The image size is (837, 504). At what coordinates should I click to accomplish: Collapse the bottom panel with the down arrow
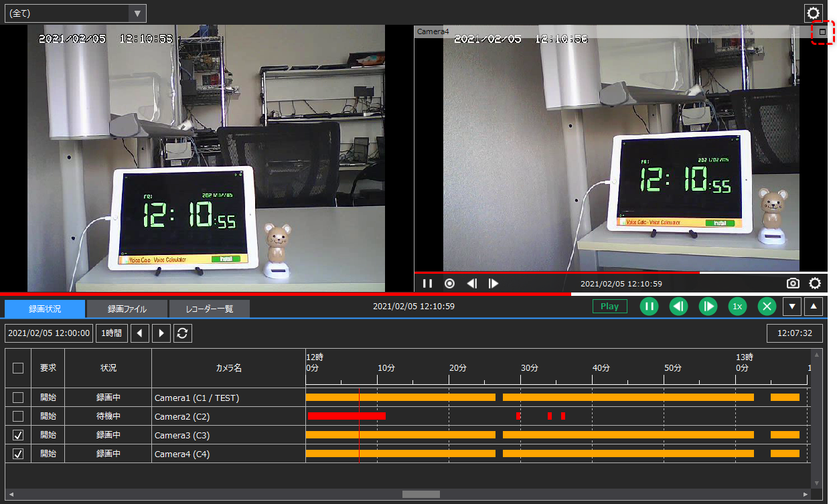[792, 306]
